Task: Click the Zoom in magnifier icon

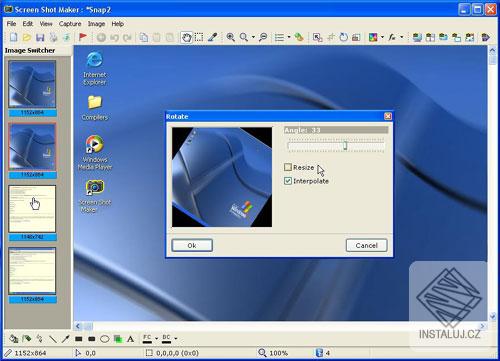Action: (x=230, y=37)
